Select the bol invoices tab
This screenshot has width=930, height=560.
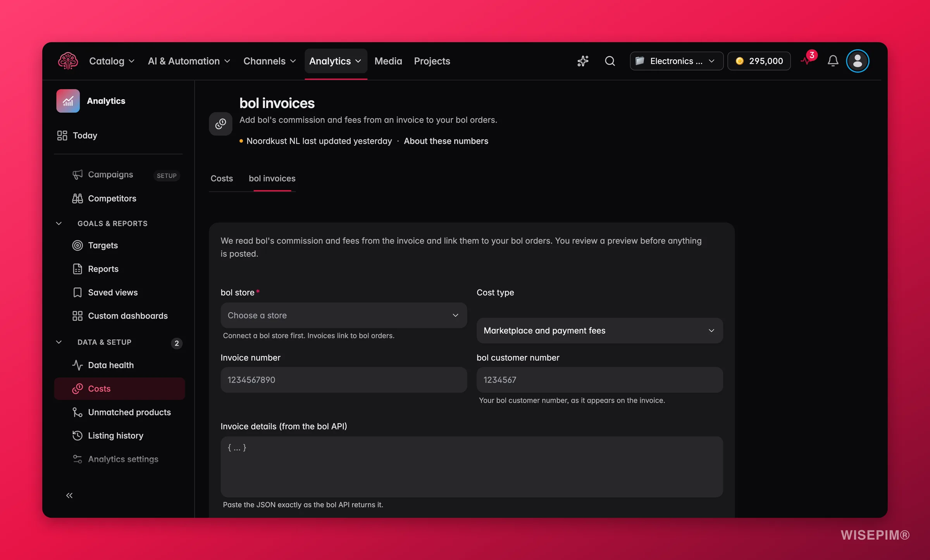pos(272,178)
